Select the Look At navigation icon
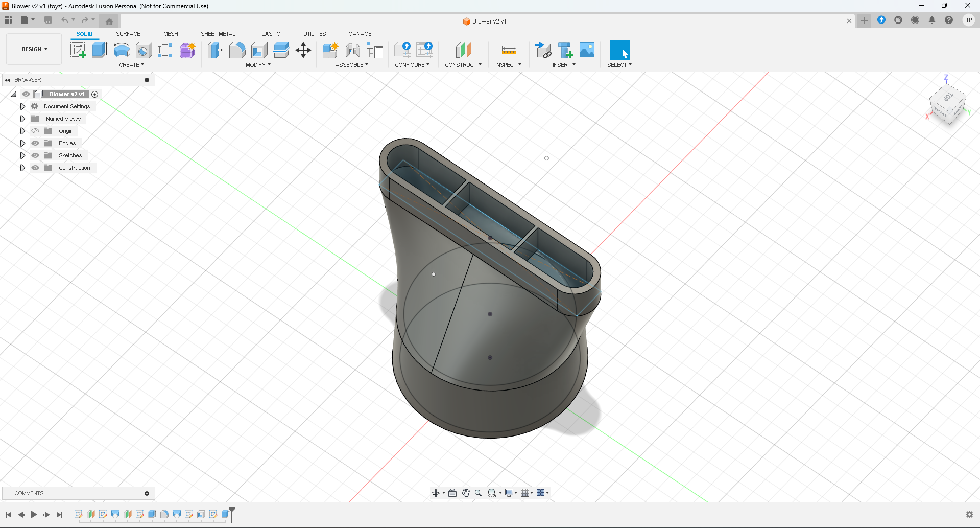 (x=452, y=493)
